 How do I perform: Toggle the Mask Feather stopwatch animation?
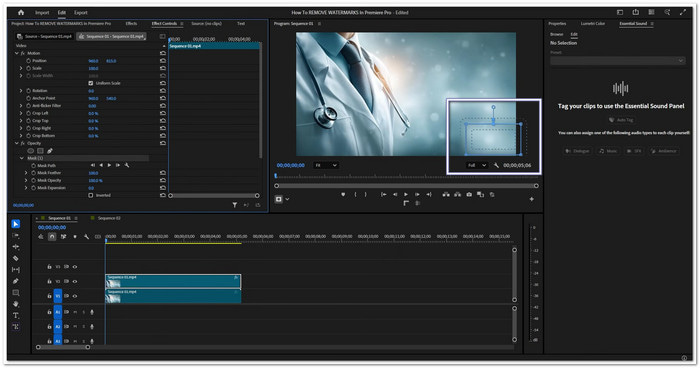[x=33, y=173]
